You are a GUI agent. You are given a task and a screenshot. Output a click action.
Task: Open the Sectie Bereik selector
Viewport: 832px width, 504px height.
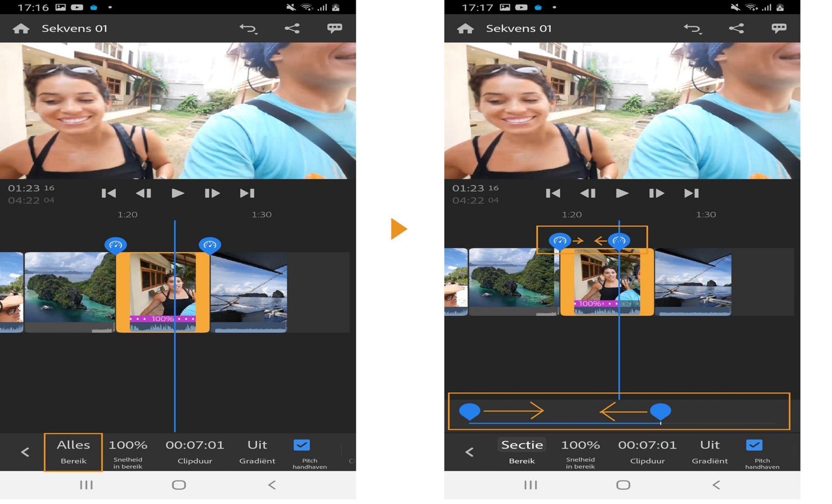coord(522,451)
